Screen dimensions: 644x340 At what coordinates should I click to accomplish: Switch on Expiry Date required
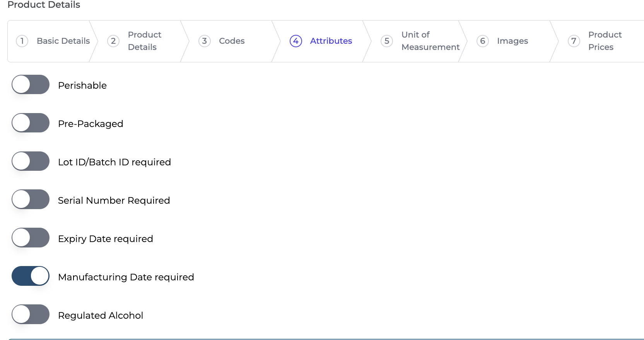[31, 238]
